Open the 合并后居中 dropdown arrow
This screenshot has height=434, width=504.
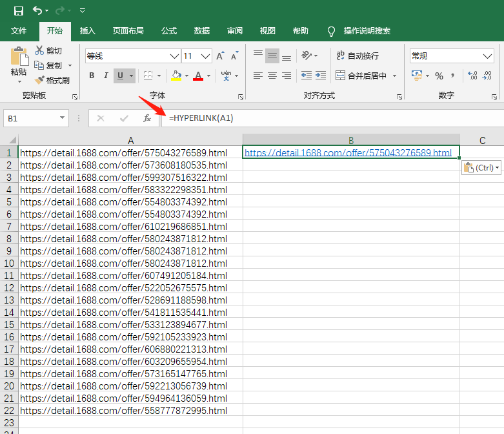(x=394, y=76)
